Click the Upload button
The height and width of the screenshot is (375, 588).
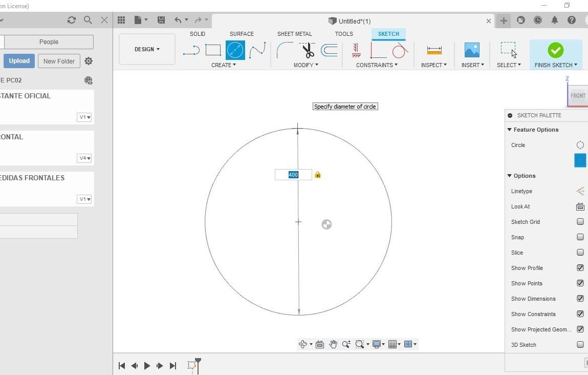[x=19, y=61]
